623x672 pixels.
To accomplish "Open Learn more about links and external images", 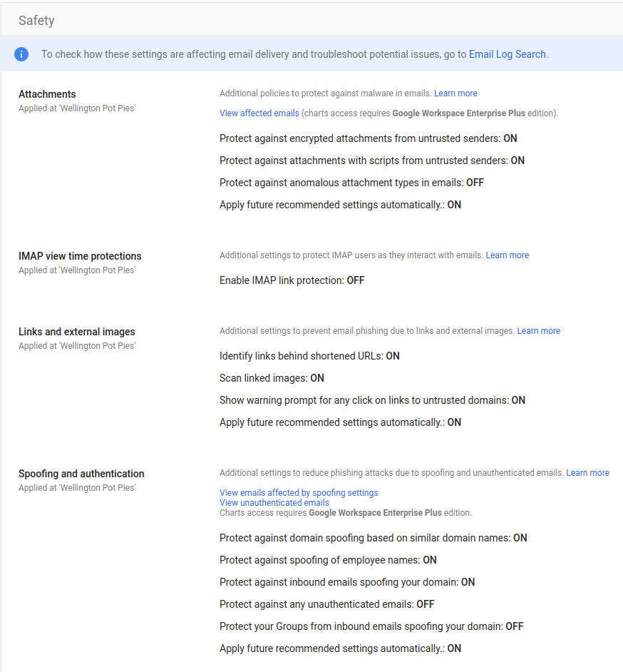I will tap(538, 330).
